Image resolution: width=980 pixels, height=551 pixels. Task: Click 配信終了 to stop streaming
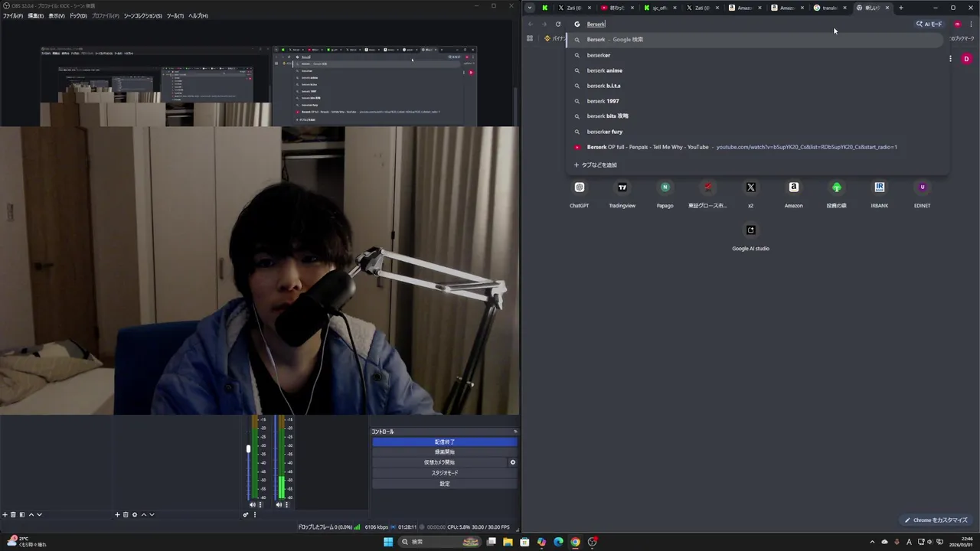pos(444,442)
